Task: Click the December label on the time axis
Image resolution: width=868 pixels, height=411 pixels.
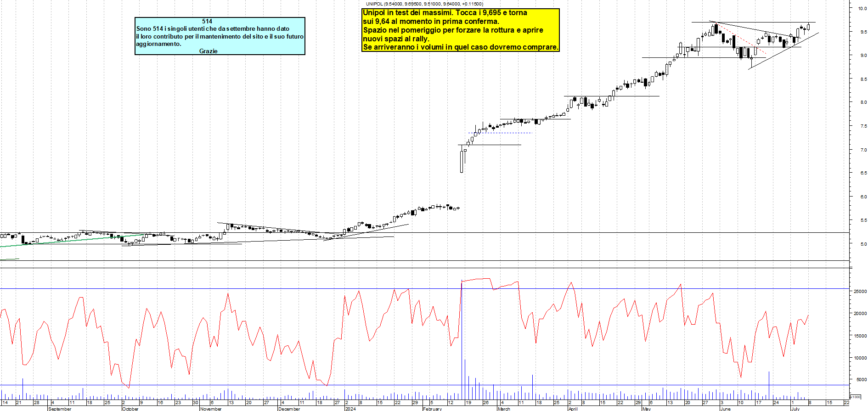Action: pyautogui.click(x=289, y=409)
